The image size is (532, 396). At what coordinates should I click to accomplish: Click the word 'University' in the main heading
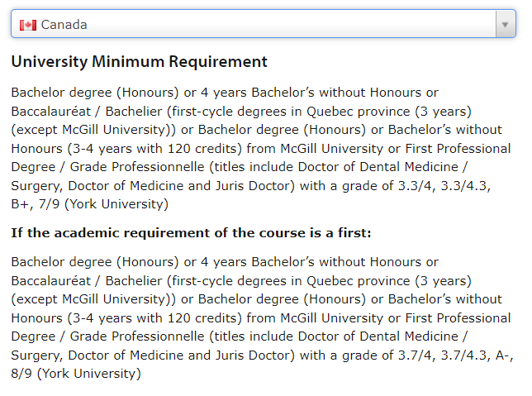tap(50, 63)
